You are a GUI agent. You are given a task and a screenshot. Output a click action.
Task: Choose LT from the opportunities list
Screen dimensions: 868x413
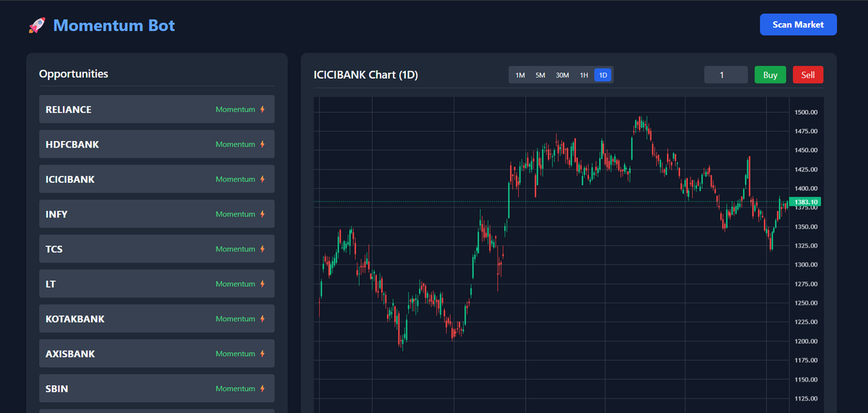(x=157, y=284)
